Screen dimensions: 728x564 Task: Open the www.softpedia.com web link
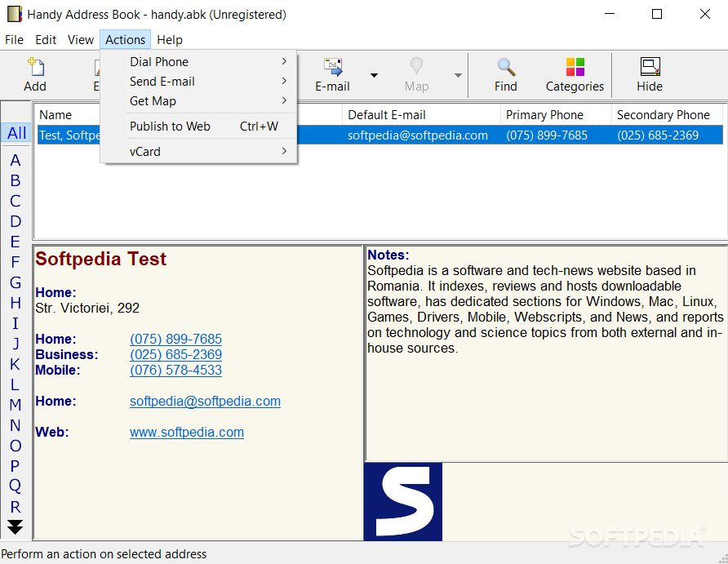[187, 433]
